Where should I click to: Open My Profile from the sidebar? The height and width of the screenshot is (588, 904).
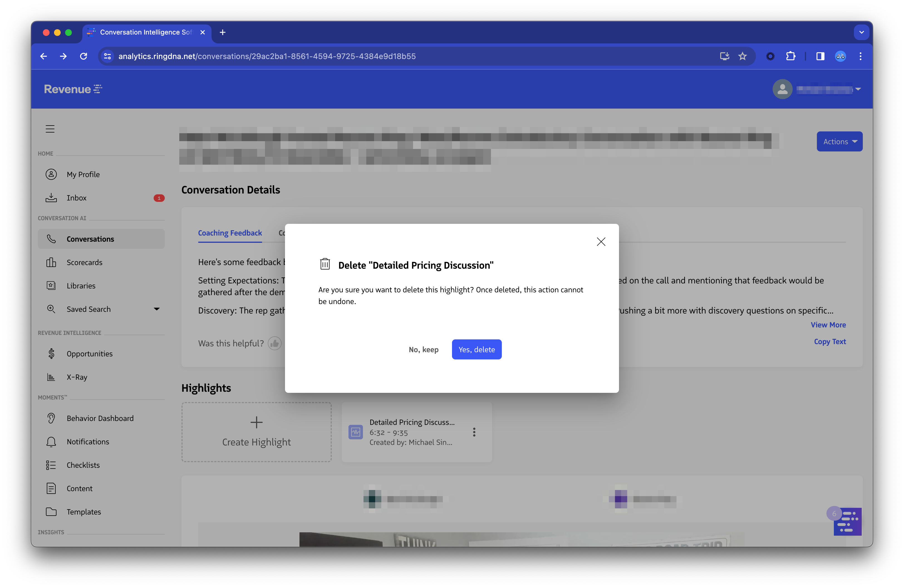click(x=83, y=174)
